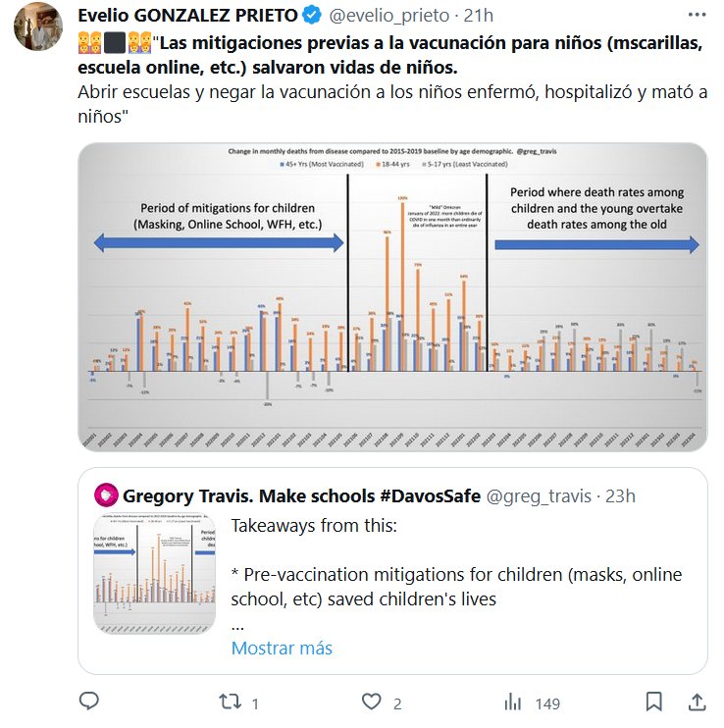Open the view analytics bar chart icon
The height and width of the screenshot is (728, 724).
[512, 702]
